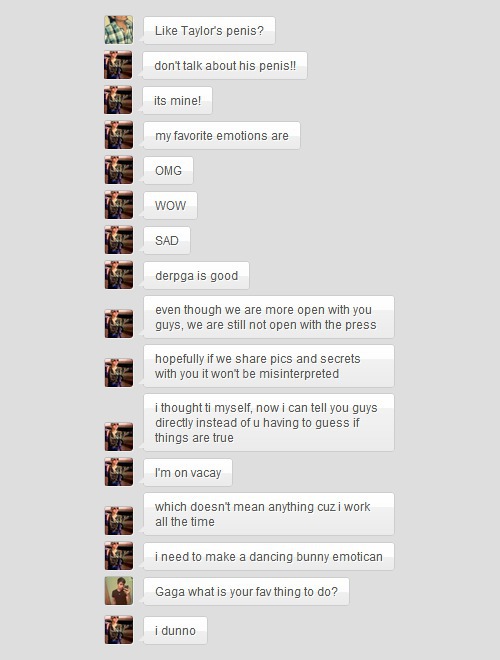This screenshot has width=500, height=660.
Task: Click the "OMG" chat bubble
Action: click(168, 170)
